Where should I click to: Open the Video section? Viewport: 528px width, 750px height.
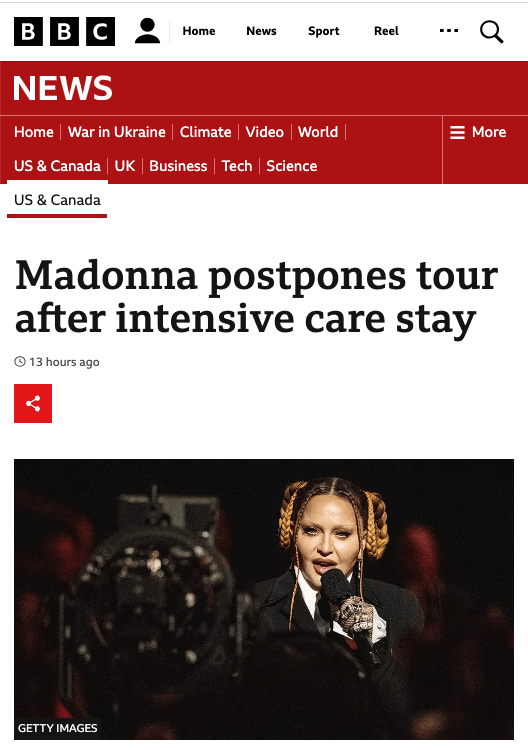(264, 132)
